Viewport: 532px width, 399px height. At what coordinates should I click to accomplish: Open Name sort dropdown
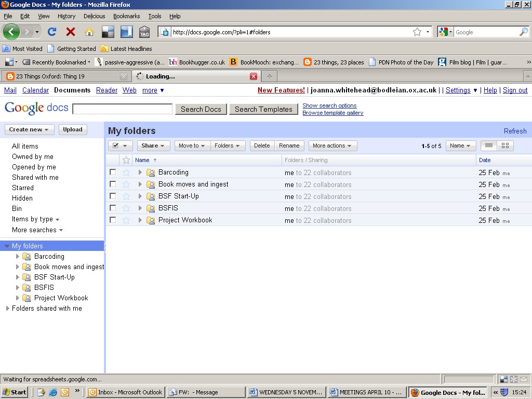pos(461,145)
